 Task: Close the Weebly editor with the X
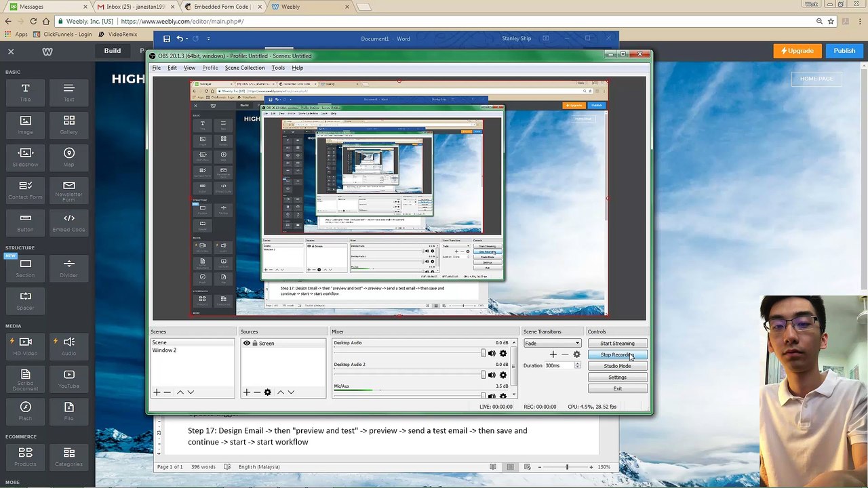11,51
